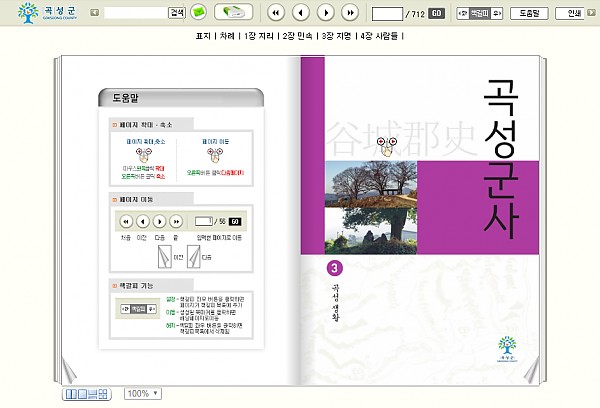Click the 검색 search button

point(177,13)
